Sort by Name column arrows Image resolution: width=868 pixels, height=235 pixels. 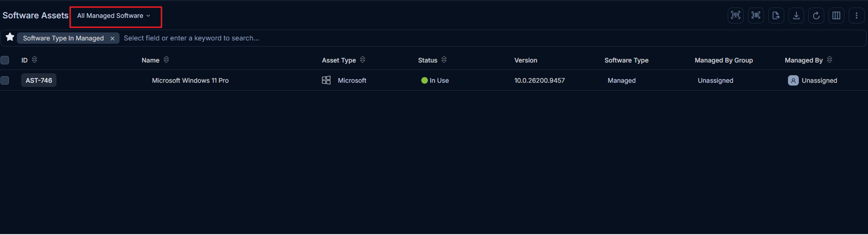(166, 60)
